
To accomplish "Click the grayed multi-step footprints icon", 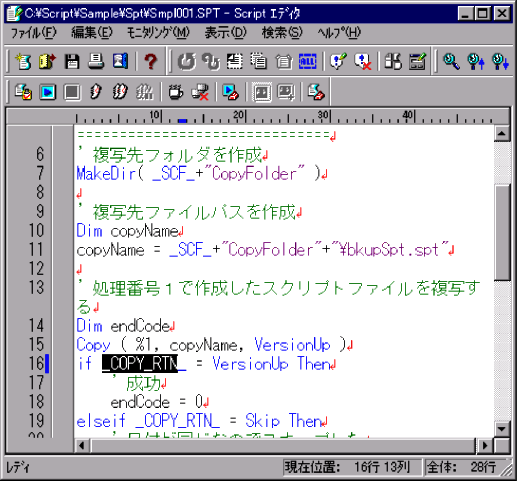I will pyautogui.click(x=144, y=92).
